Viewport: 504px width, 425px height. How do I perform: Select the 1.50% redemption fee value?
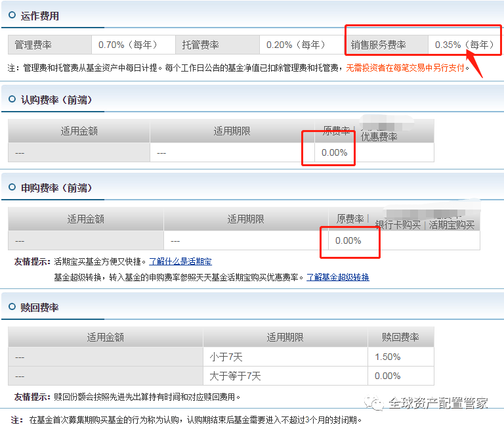387,357
